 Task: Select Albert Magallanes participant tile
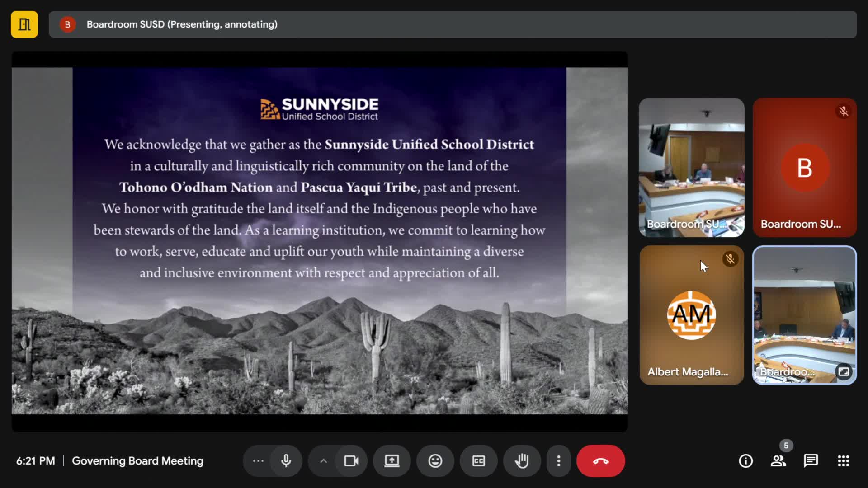(x=691, y=315)
